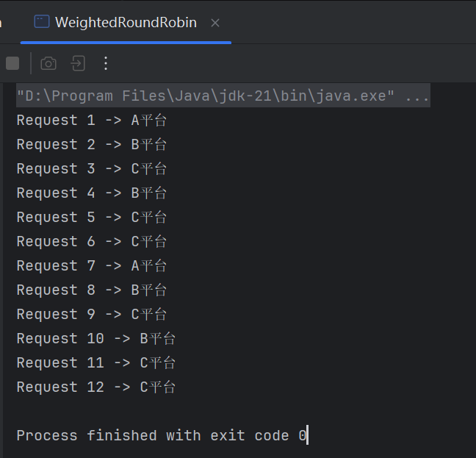Select the "Request 8 -> B平台" line
The height and width of the screenshot is (458, 476).
click(x=91, y=290)
